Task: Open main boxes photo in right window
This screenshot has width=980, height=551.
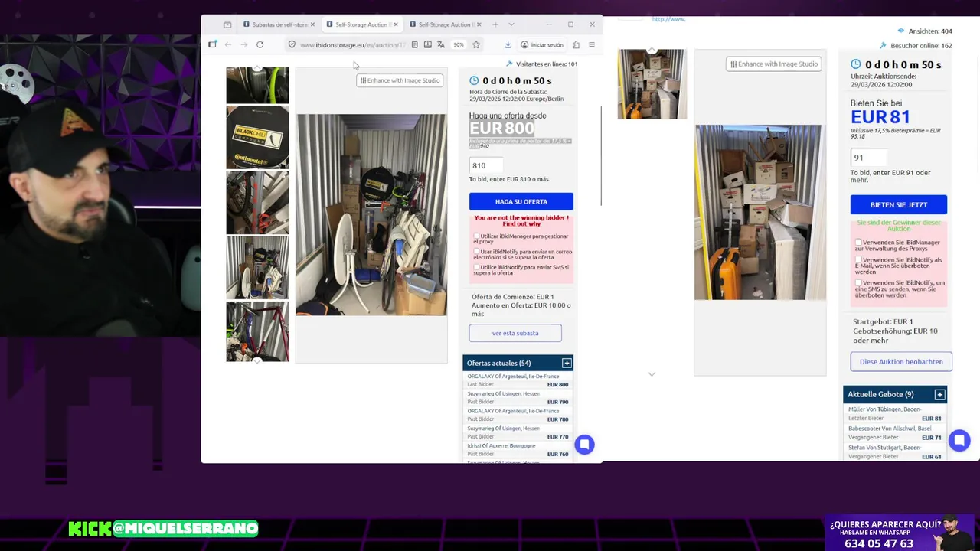Action: point(759,212)
